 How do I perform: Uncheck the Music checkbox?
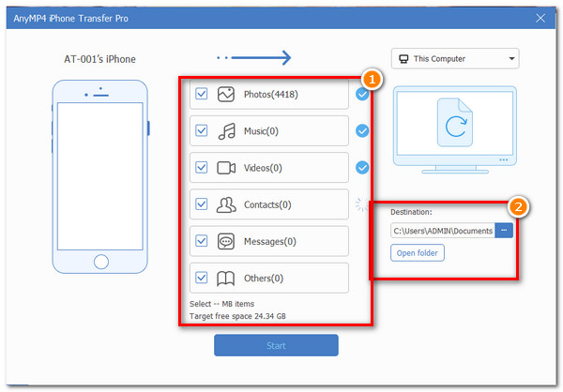202,131
